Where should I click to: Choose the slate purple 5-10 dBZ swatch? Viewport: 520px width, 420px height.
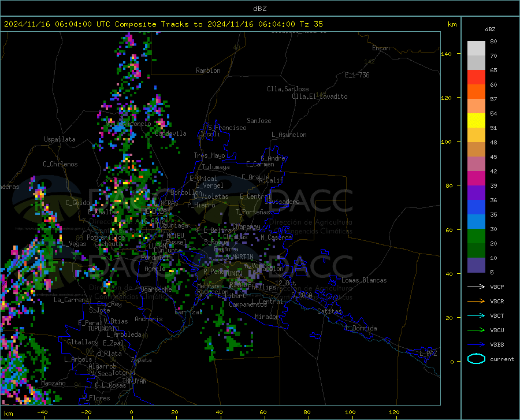click(476, 265)
